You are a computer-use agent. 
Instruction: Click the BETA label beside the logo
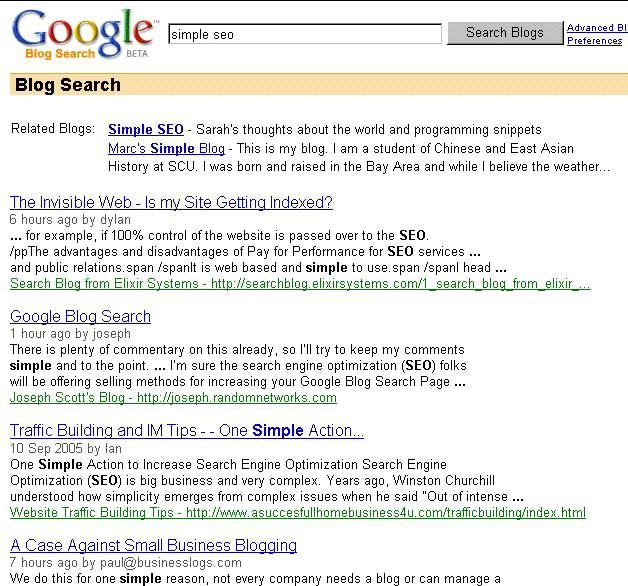point(137,53)
